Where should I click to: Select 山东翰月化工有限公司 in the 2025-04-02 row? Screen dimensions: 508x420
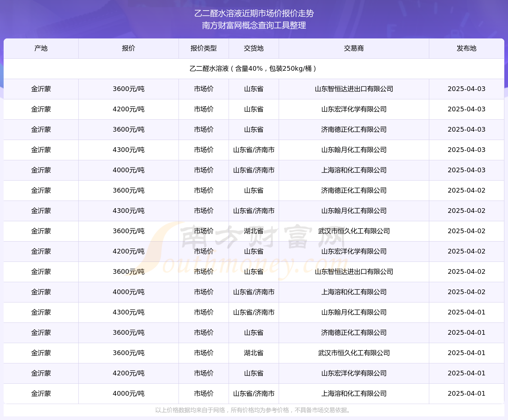354,211
